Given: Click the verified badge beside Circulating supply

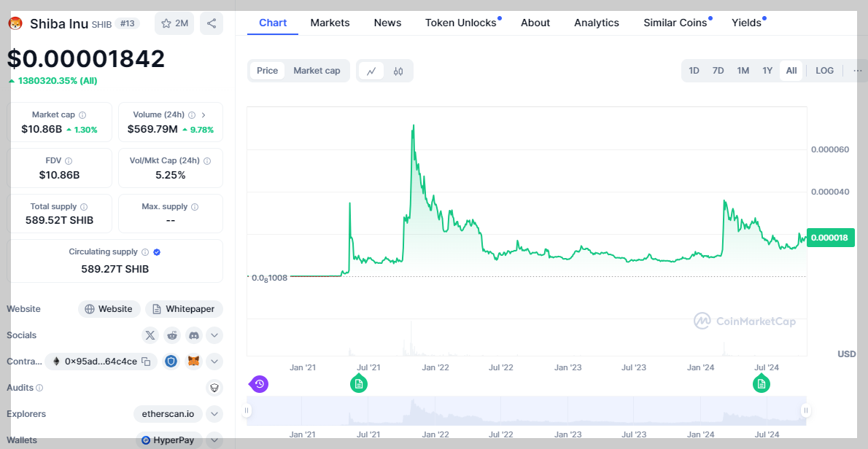Looking at the screenshot, I should [x=157, y=252].
